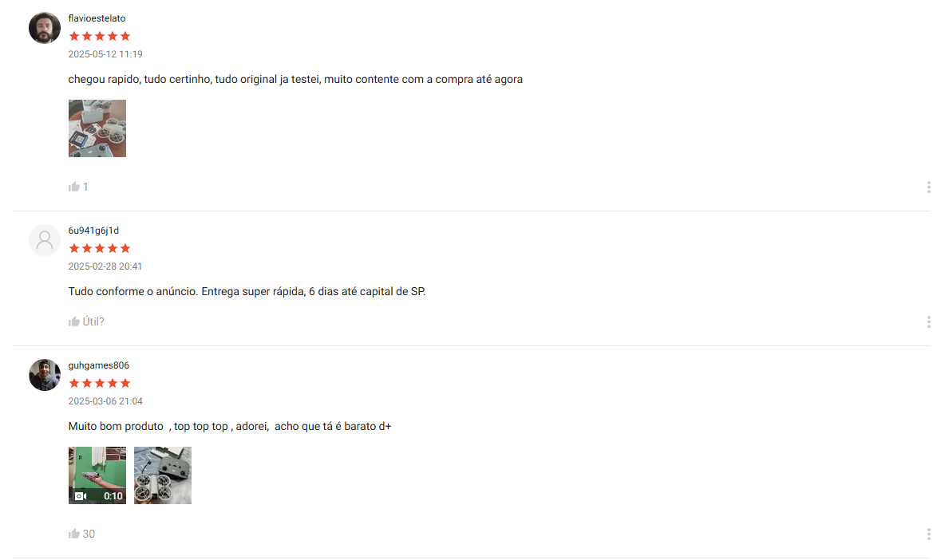The image size is (941, 560).
Task: Click the username 6u941g6j1d
Action: click(93, 231)
